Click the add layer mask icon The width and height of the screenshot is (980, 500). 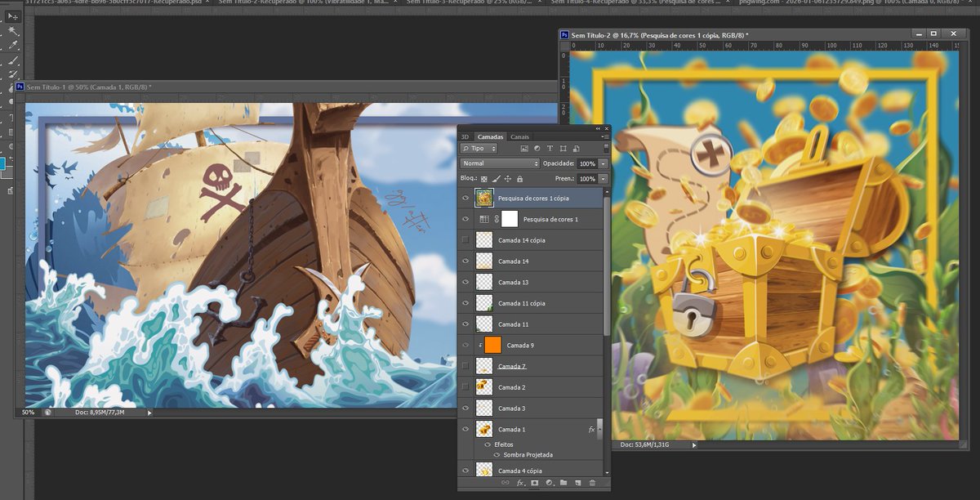535,484
